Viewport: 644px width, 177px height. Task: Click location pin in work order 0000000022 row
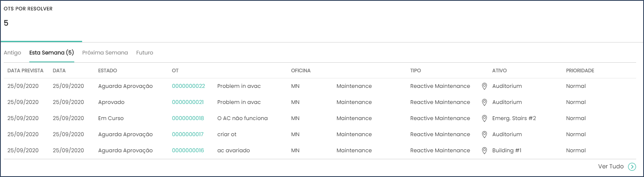pyautogui.click(x=485, y=86)
